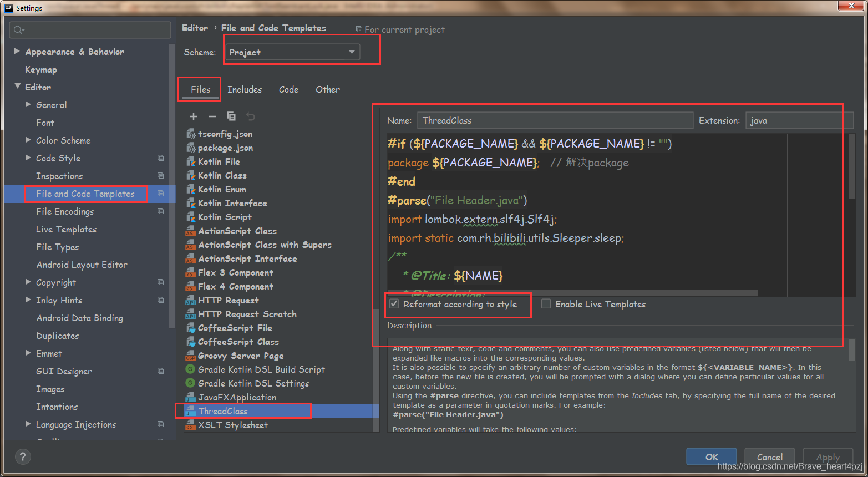Toggle Reformat according to style checkbox
This screenshot has height=477, width=868.
click(x=394, y=304)
